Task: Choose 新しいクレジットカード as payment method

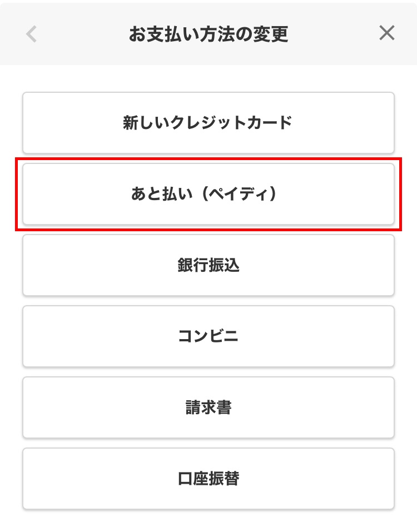Action: tap(209, 123)
